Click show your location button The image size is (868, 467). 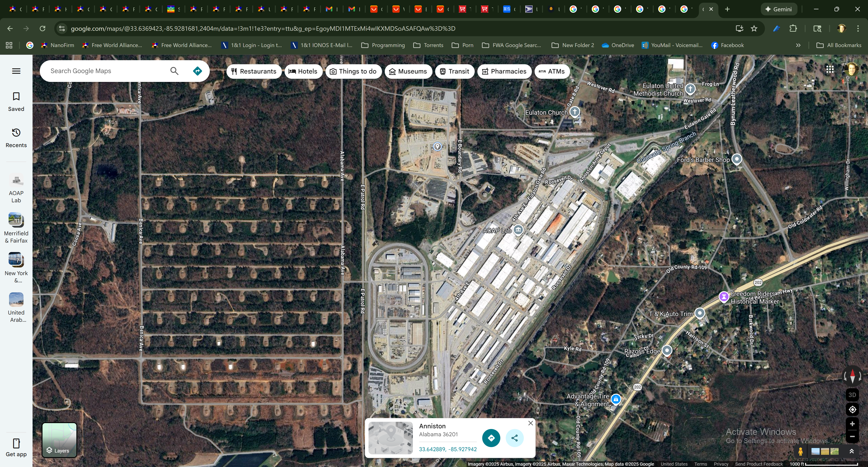[852, 410]
